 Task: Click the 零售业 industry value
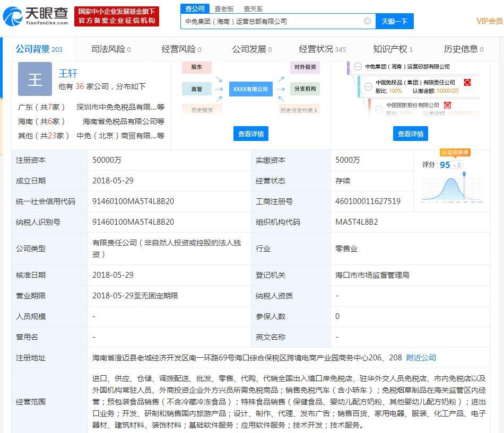click(x=346, y=249)
